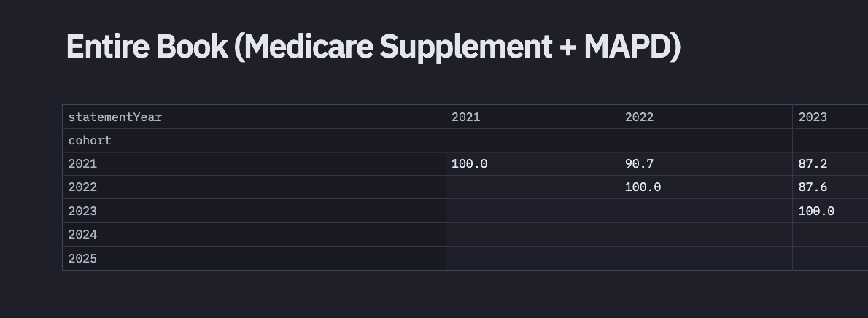Select the statementYear header cell
This screenshot has width=868, height=318.
115,117
